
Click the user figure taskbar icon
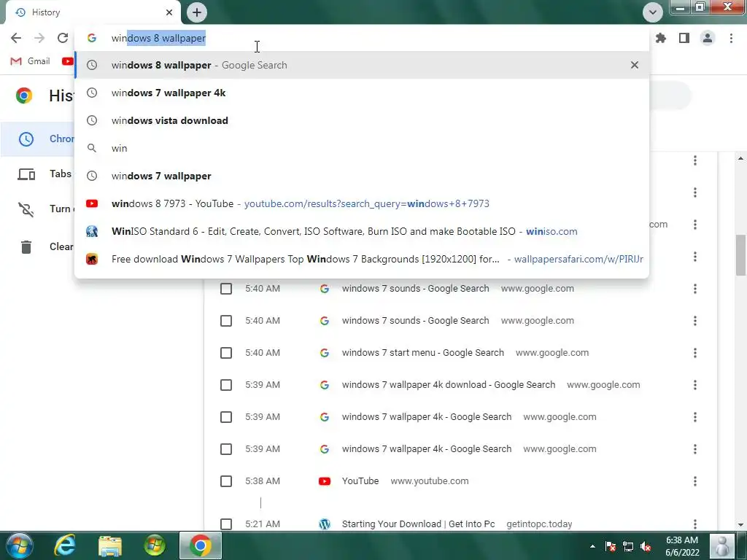[721, 545]
